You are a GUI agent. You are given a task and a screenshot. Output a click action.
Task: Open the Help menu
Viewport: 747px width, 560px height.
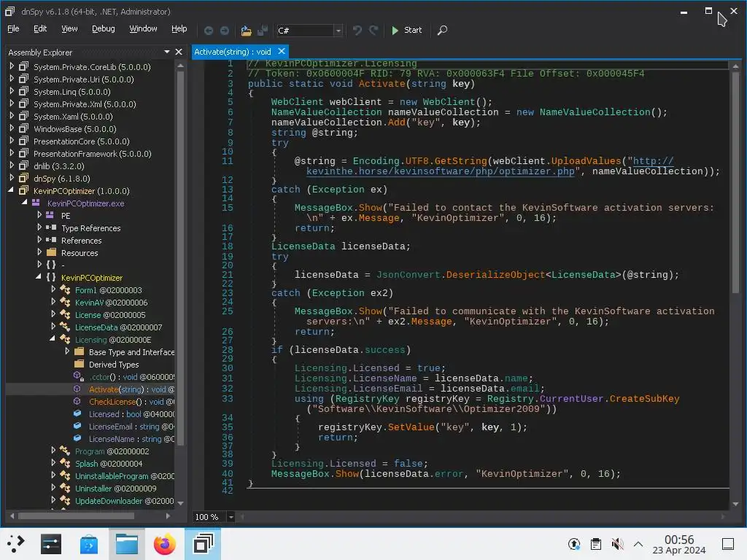179,28
